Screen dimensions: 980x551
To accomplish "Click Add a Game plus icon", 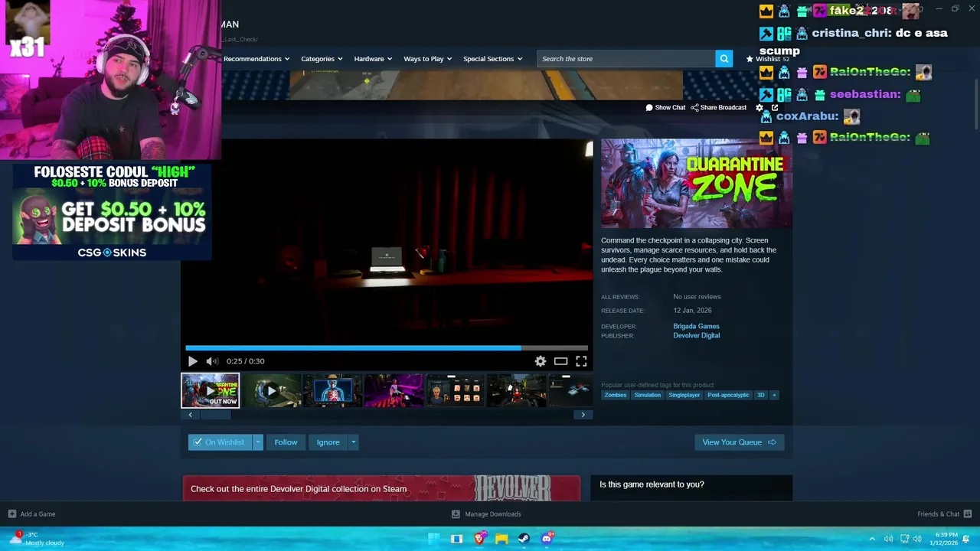I will [x=11, y=514].
